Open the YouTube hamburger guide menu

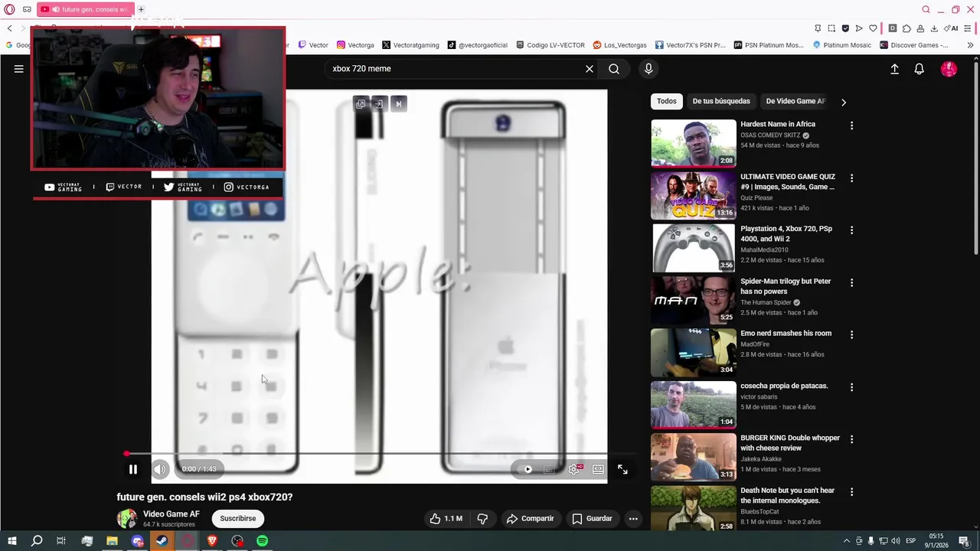coord(19,69)
